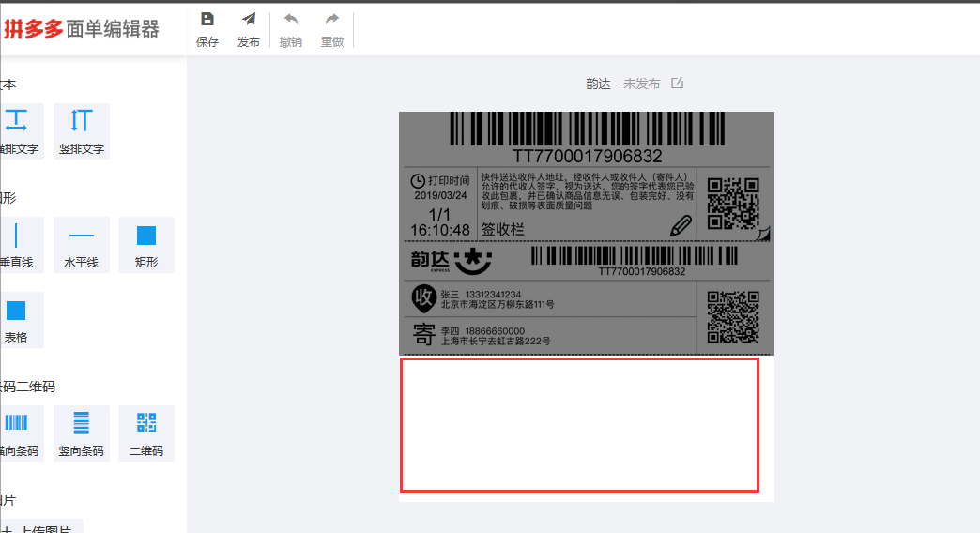This screenshot has height=533, width=980.
Task: Click the 条码二维码 section heading in sidebar
Action: (27, 387)
